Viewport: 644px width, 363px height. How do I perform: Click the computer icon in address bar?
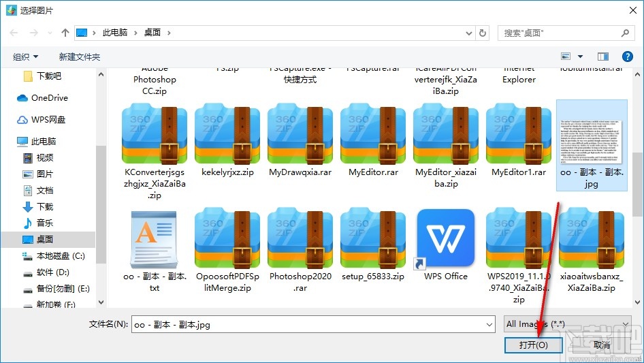[x=82, y=33]
